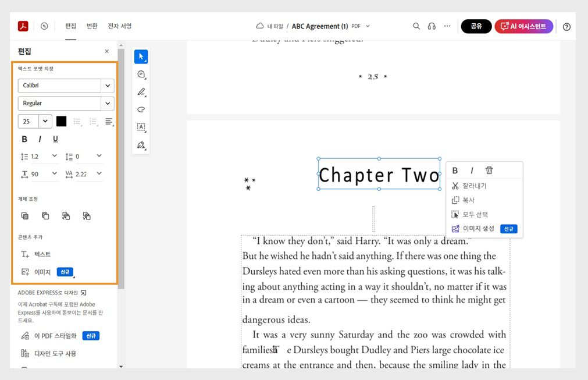Choose 모두 선택 from the context menu
Viewport: 588px width, 380px height.
(x=475, y=214)
